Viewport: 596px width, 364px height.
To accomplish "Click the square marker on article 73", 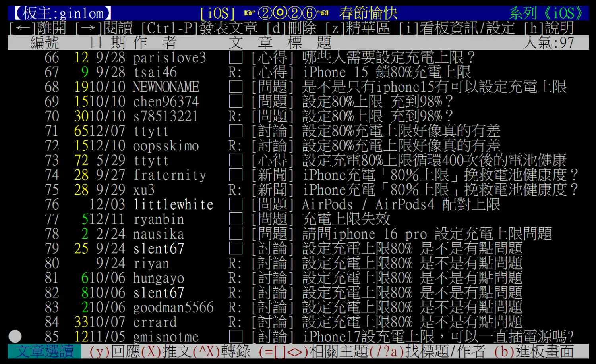I will point(236,160).
